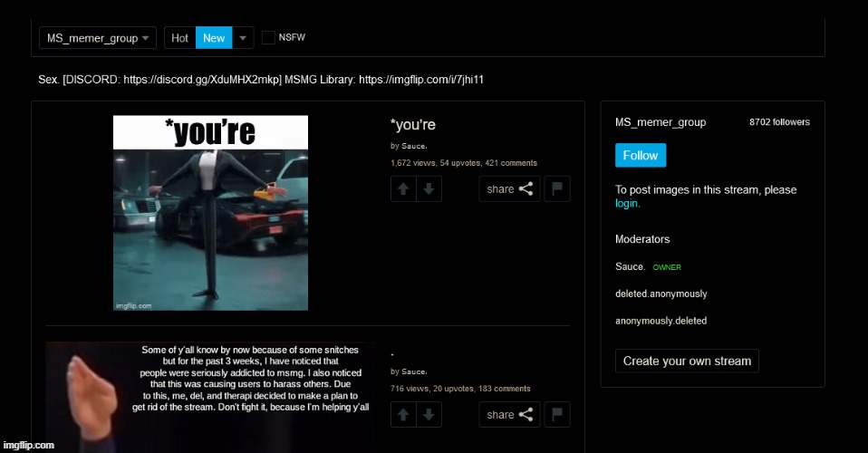Image resolution: width=868 pixels, height=453 pixels.
Task: Share the "*you're" post
Action: point(509,189)
